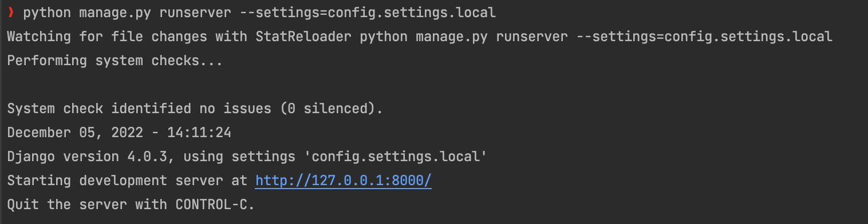868x224 pixels.
Task: Open the http://127.0.0.1:8000/ server link
Action: tap(343, 181)
